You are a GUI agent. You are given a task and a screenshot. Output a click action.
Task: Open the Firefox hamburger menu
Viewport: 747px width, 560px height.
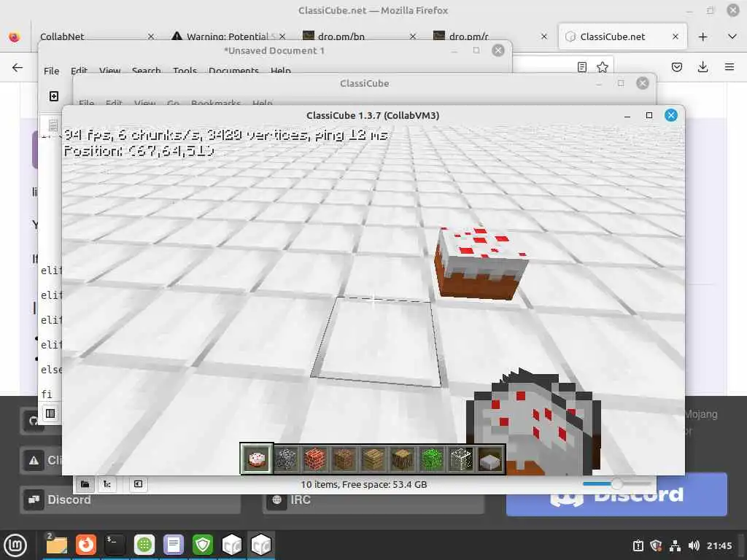point(729,67)
